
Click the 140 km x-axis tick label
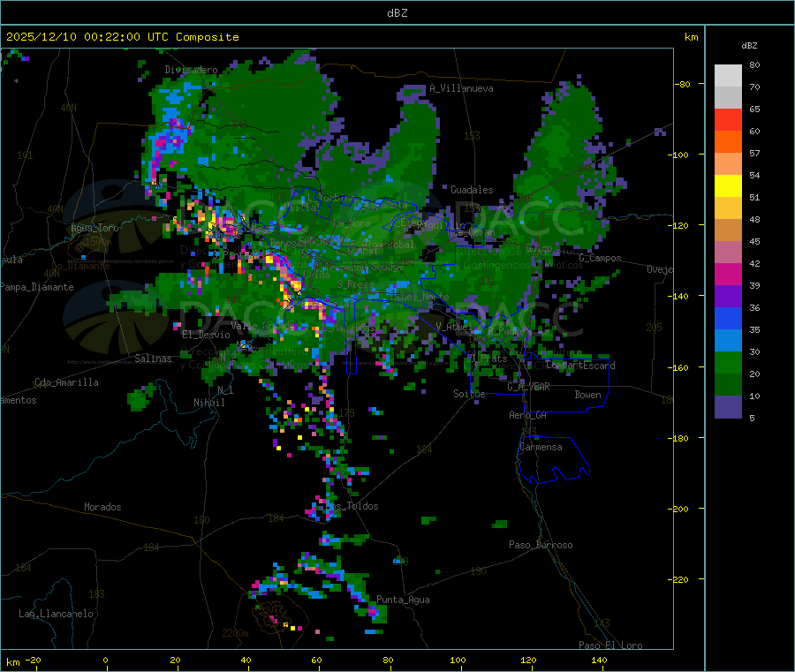point(599,660)
